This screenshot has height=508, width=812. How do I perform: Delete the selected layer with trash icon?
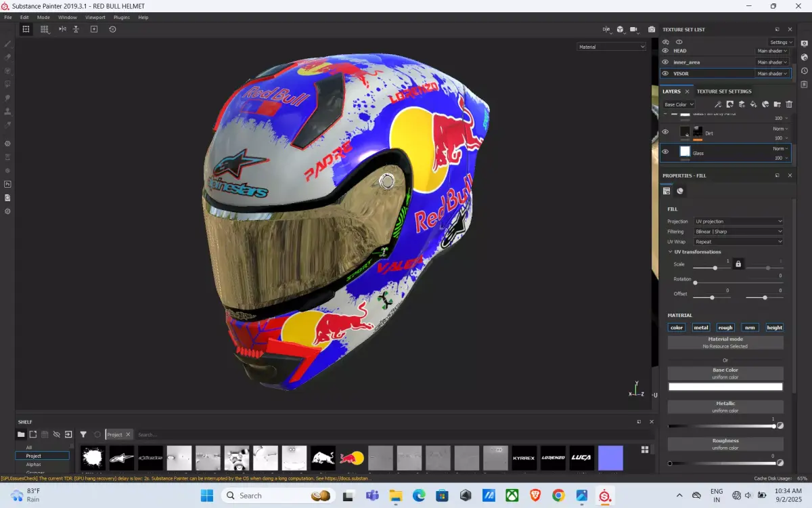pos(789,104)
